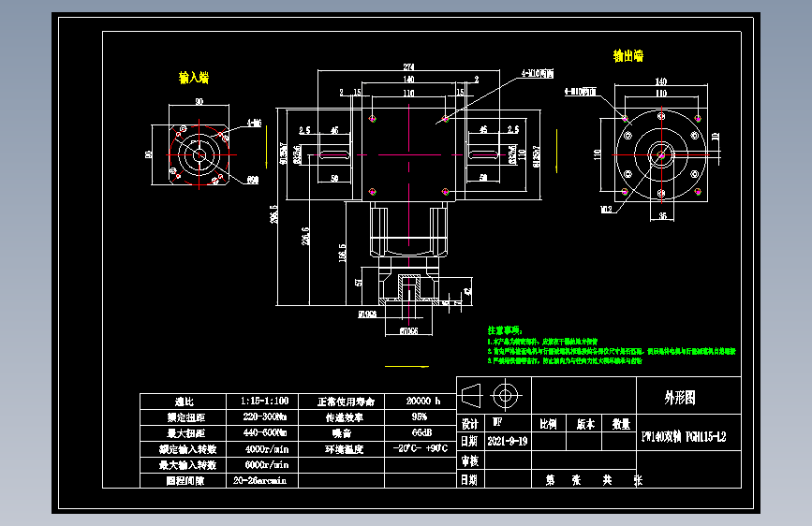
Task: Click the '审核' title block label
Action: point(470,460)
